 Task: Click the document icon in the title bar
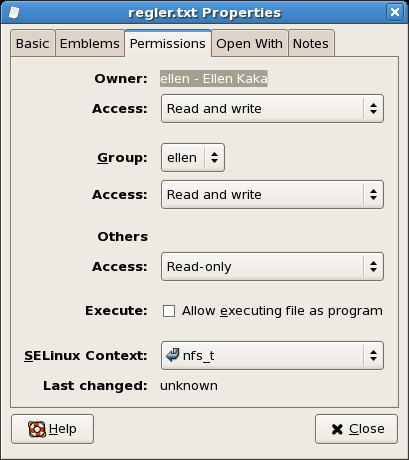tap(14, 12)
